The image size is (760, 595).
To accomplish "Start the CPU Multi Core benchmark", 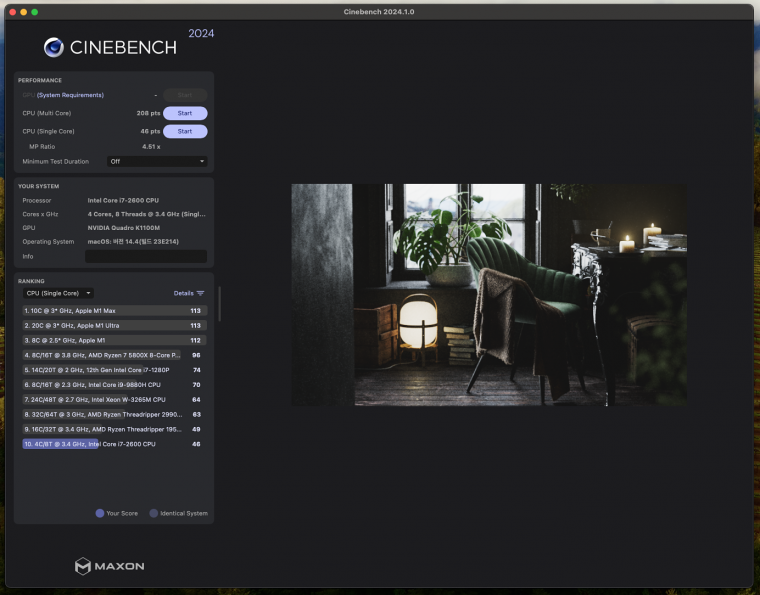I will coord(185,113).
